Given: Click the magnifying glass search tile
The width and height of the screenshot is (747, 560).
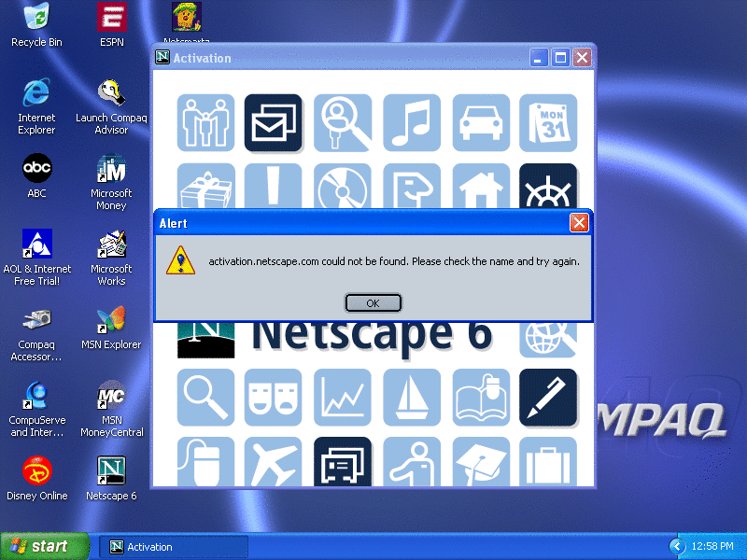Looking at the screenshot, I should (205, 398).
